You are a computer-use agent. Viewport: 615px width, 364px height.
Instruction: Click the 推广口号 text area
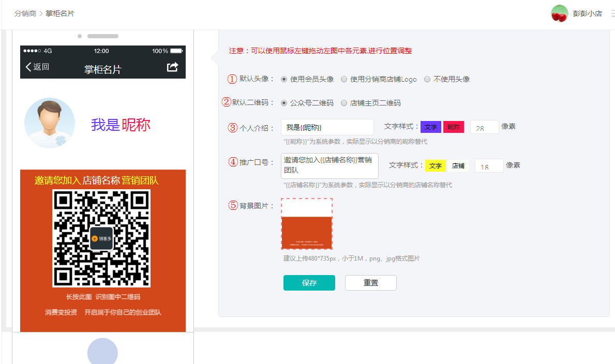[x=329, y=165]
